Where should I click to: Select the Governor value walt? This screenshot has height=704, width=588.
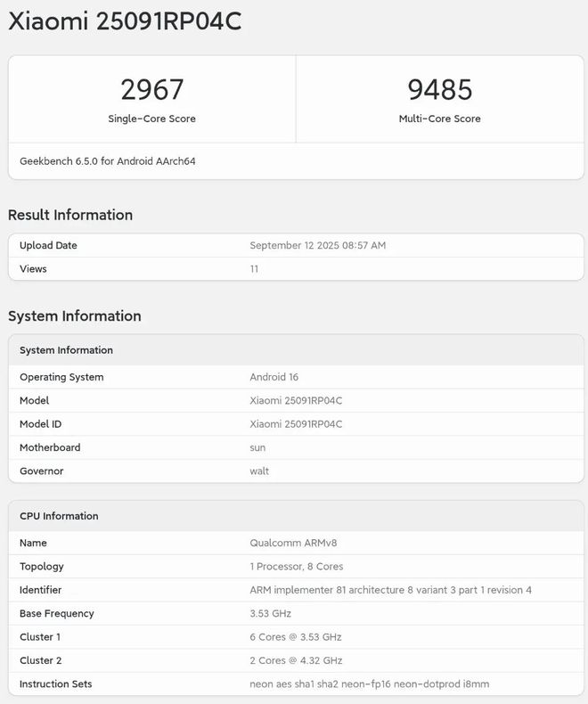[x=259, y=471]
